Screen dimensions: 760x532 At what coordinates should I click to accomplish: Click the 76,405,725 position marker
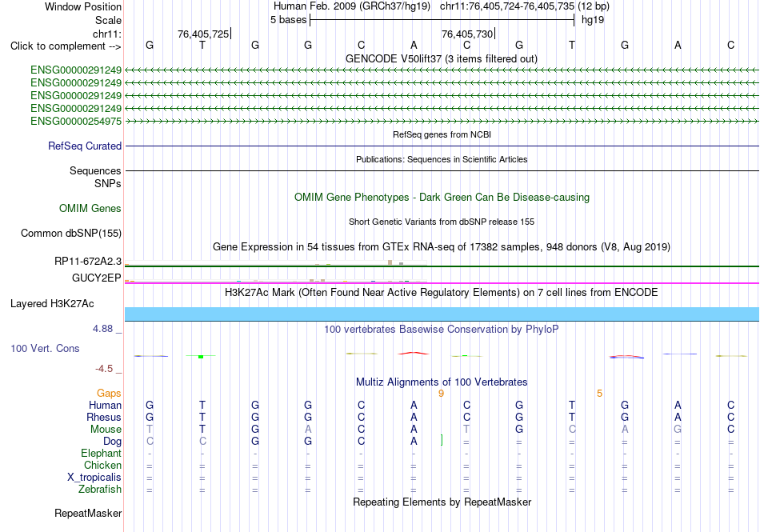pyautogui.click(x=203, y=34)
